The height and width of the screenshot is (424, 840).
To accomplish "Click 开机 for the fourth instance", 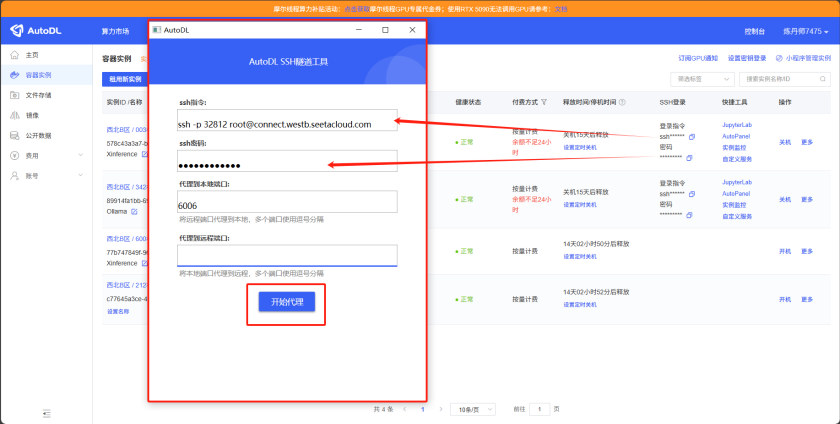I will (785, 299).
